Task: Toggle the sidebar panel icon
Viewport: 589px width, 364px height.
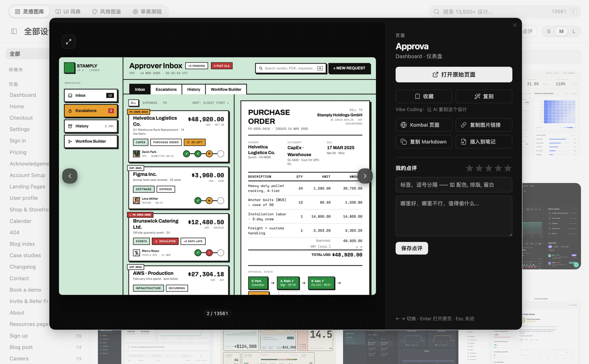Action: pyautogui.click(x=14, y=31)
